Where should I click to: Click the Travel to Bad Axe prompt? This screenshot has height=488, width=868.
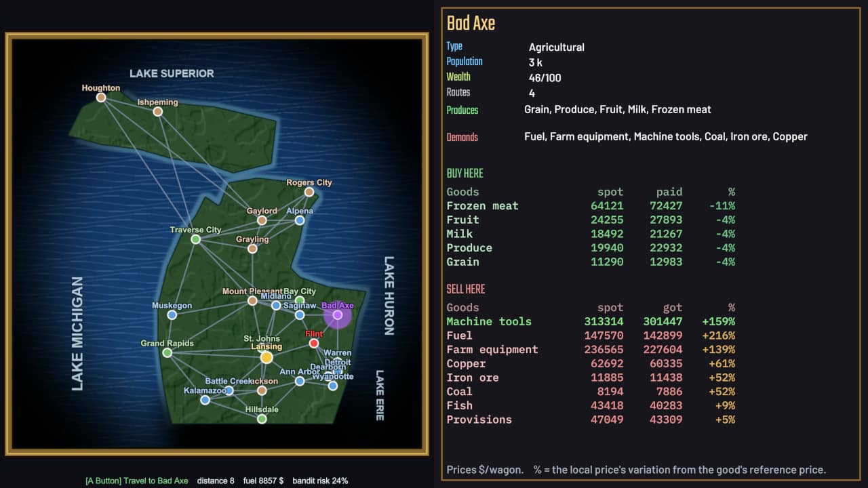pyautogui.click(x=137, y=481)
